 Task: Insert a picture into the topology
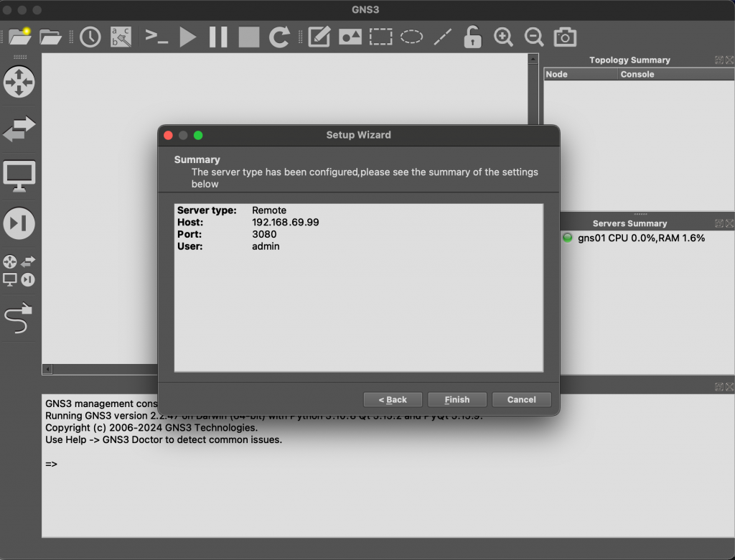coord(350,37)
